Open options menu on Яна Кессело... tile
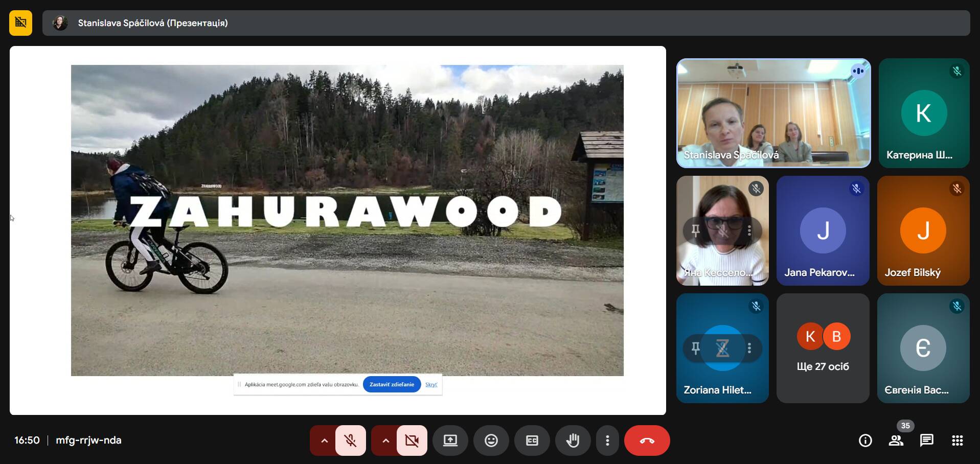Image resolution: width=980 pixels, height=464 pixels. (x=749, y=230)
